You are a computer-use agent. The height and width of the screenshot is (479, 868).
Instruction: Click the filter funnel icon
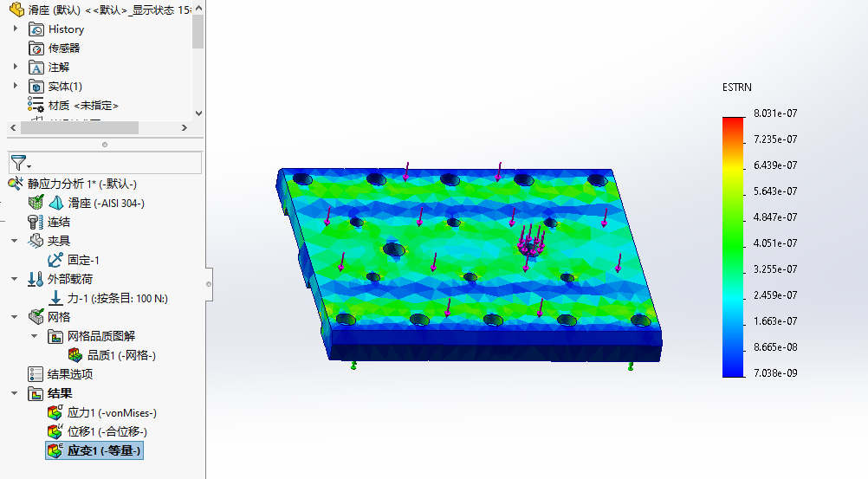18,163
